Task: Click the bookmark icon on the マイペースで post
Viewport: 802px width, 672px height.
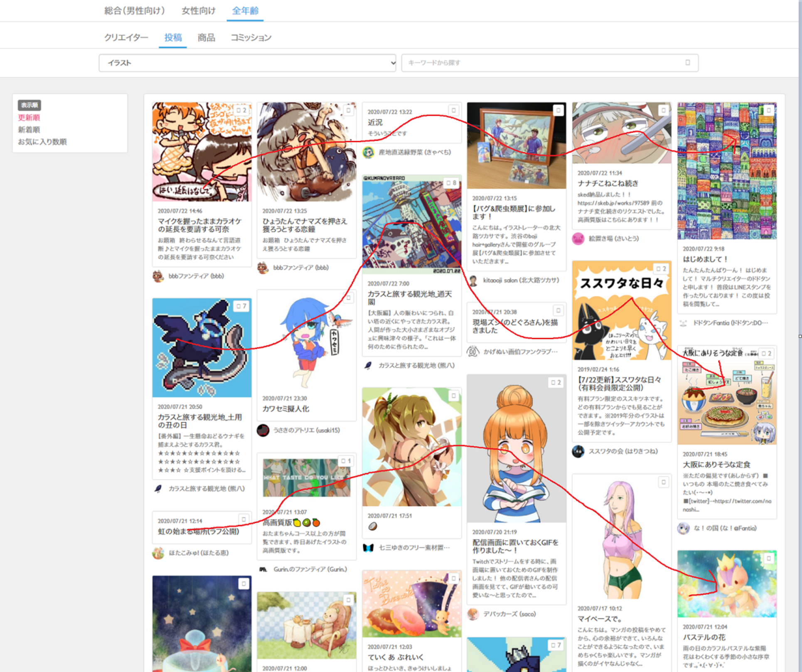Action: tap(664, 482)
